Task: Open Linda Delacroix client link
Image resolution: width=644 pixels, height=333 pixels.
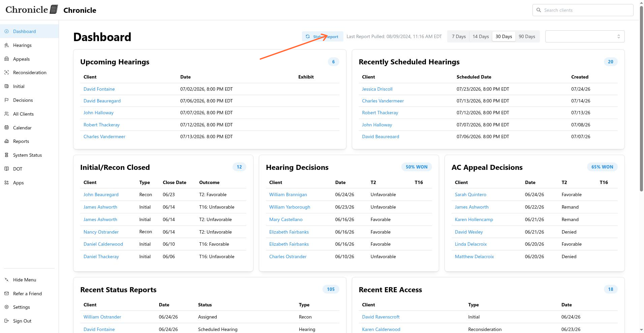Action: [471, 244]
